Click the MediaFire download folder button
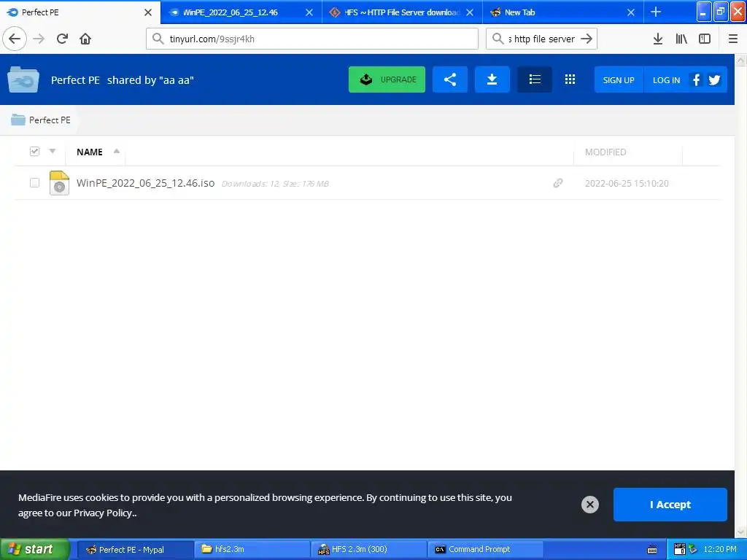Viewport: 747px width, 560px height. point(492,79)
